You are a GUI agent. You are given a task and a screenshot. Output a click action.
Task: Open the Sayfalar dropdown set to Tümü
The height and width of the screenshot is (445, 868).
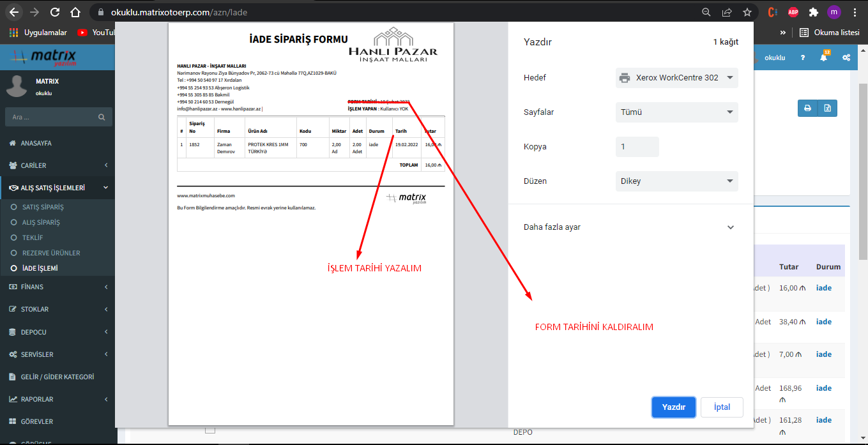(x=676, y=112)
